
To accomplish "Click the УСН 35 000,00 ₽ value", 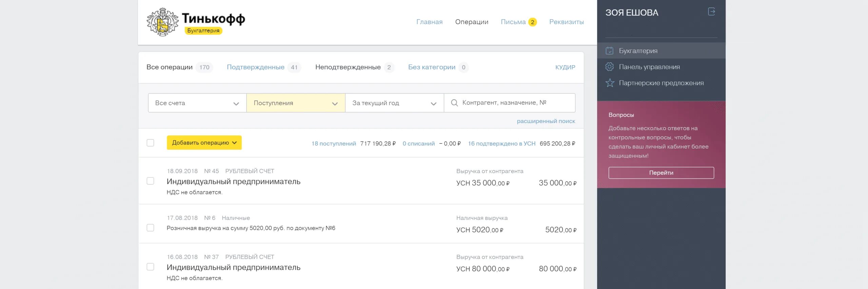I will pos(483,183).
